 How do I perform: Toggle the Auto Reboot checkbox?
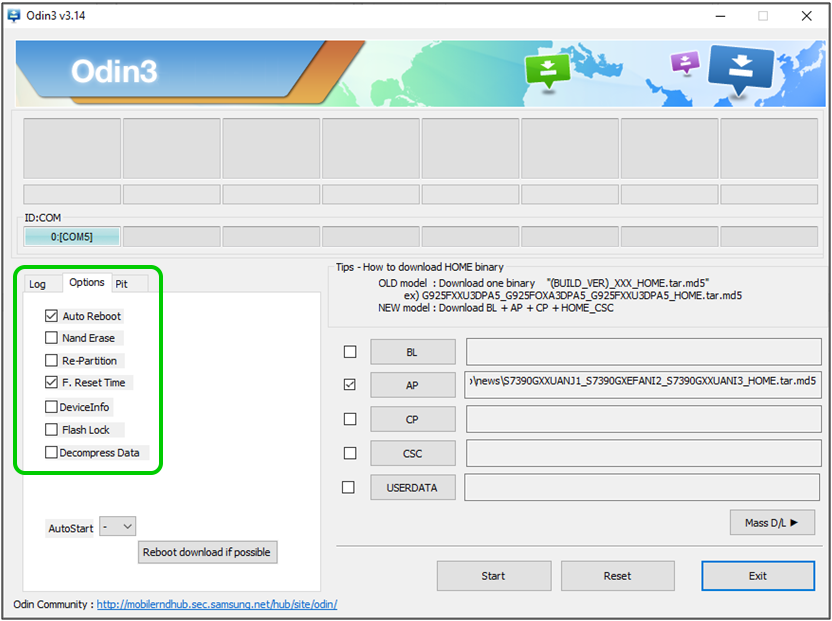pyautogui.click(x=52, y=316)
